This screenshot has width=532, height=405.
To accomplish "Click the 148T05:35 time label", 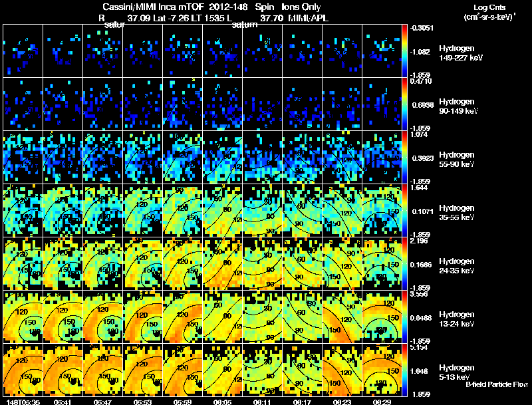I will (x=23, y=402).
